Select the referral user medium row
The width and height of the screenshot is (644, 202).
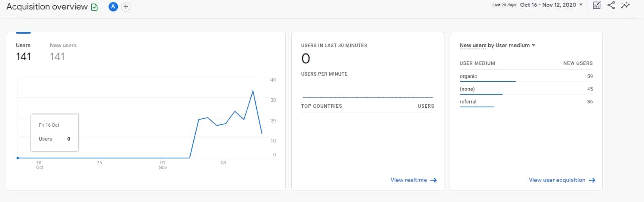[x=468, y=101]
